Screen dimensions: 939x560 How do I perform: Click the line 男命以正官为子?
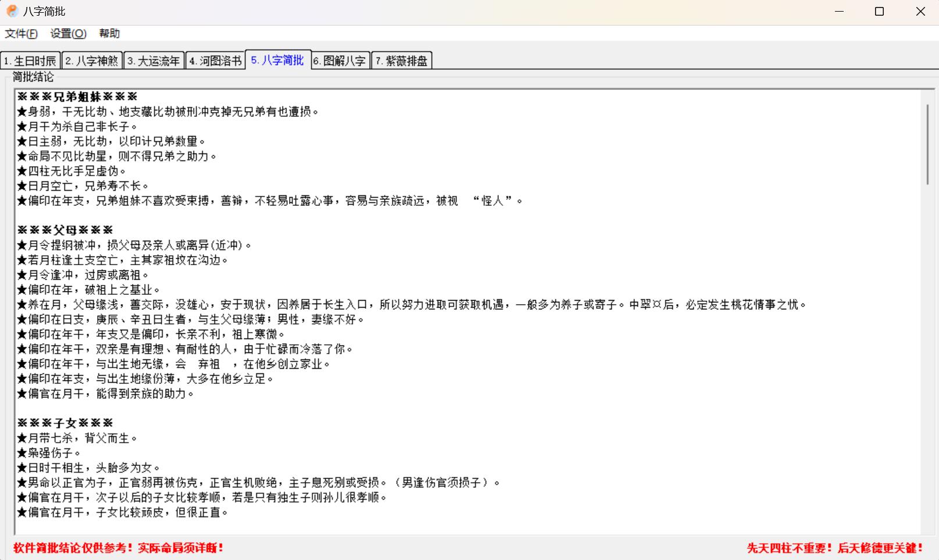259,483
